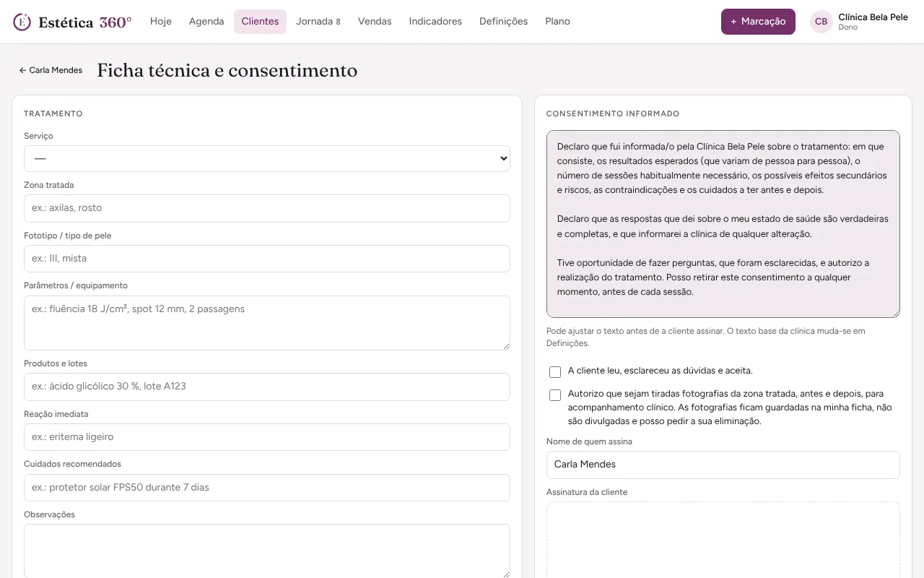
Task: Focus the Fototipo / tipo de pele field
Action: click(x=267, y=259)
